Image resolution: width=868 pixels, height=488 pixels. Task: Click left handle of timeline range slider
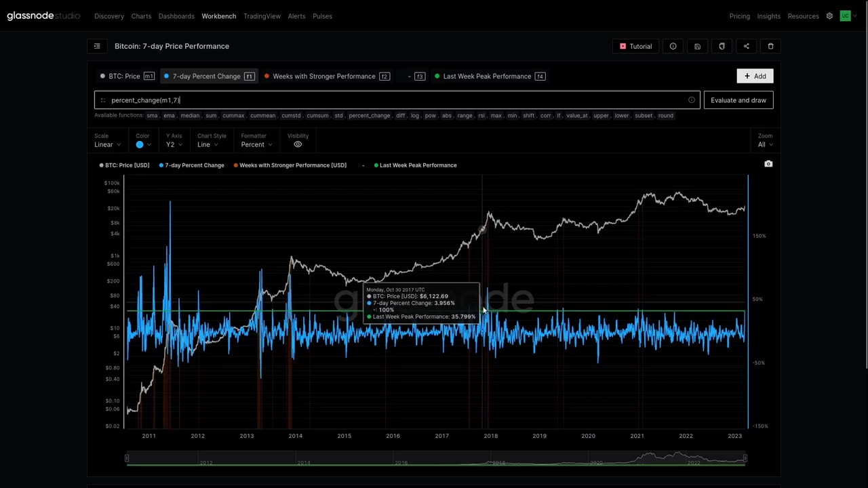(127, 459)
